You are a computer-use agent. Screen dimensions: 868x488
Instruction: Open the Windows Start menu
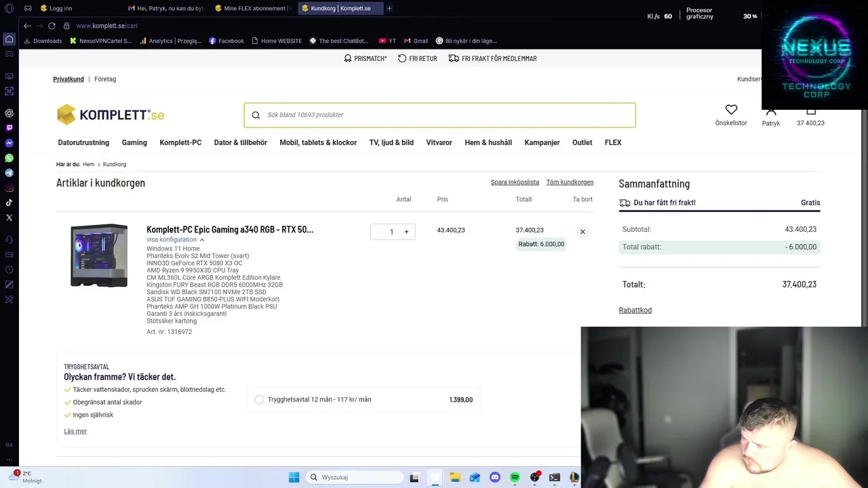tap(294, 477)
